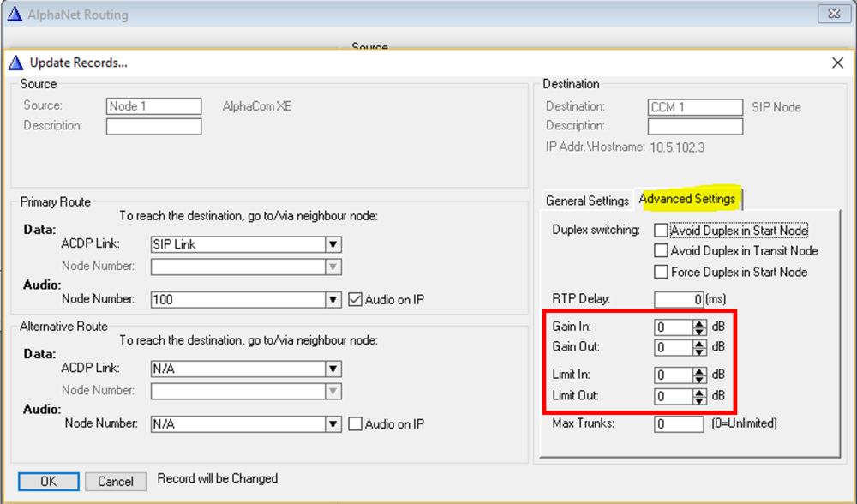Click inside the RTP Delay field
The width and height of the screenshot is (857, 504).
[677, 299]
